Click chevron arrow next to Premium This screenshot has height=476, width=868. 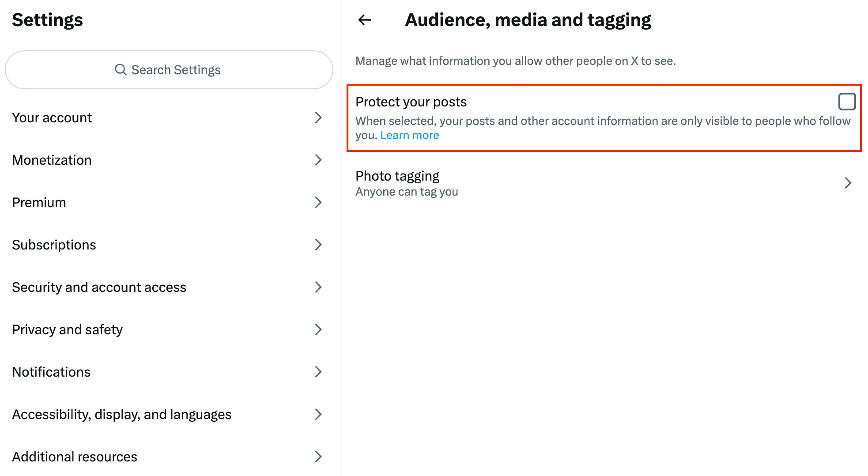coord(318,203)
